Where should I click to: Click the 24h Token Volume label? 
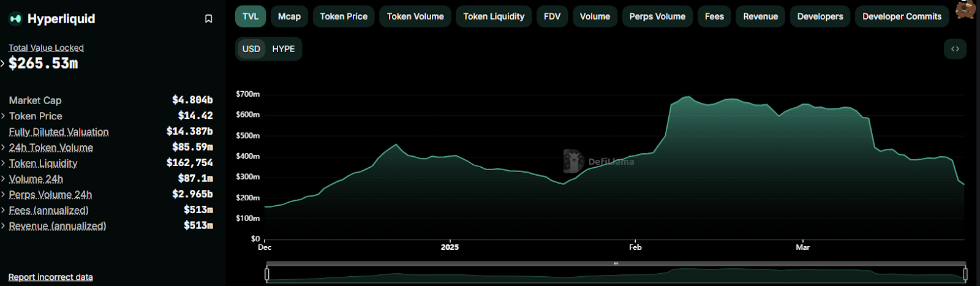51,148
